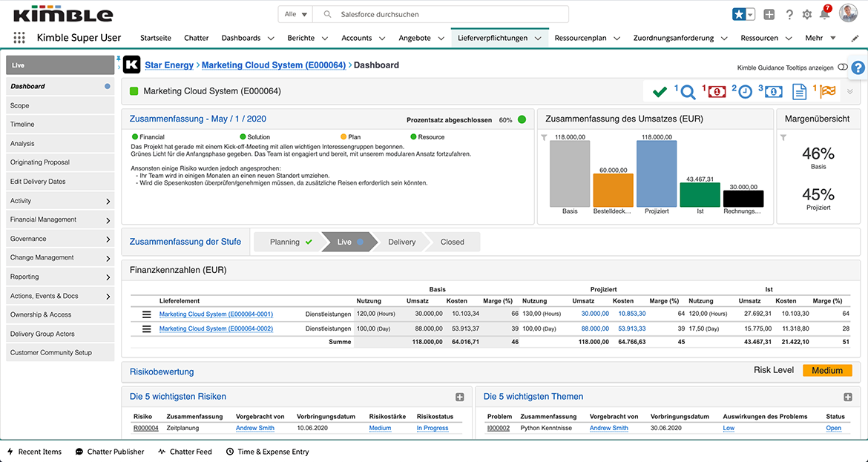Add a new risk with plus icon
The image size is (868, 462).
pos(459,397)
